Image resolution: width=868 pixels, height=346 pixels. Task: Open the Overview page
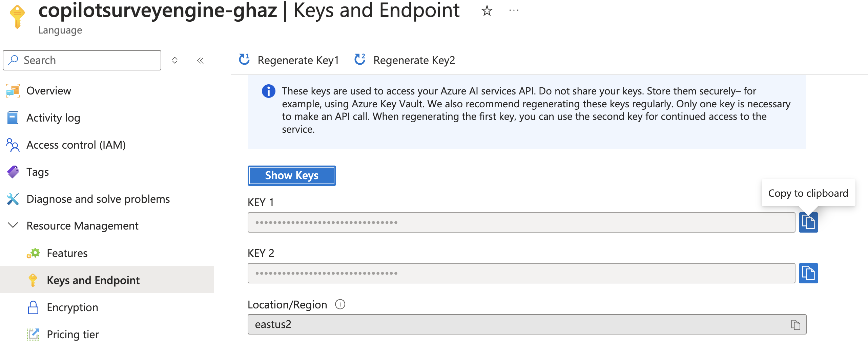49,90
